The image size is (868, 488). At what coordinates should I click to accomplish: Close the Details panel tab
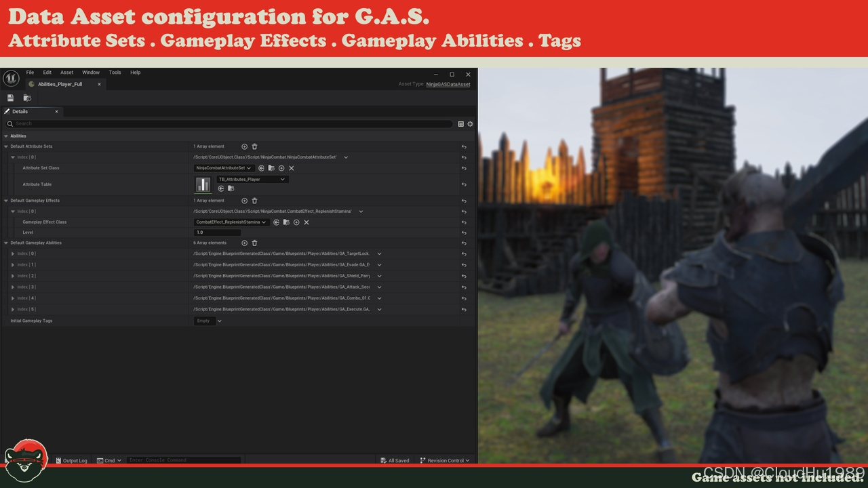56,112
